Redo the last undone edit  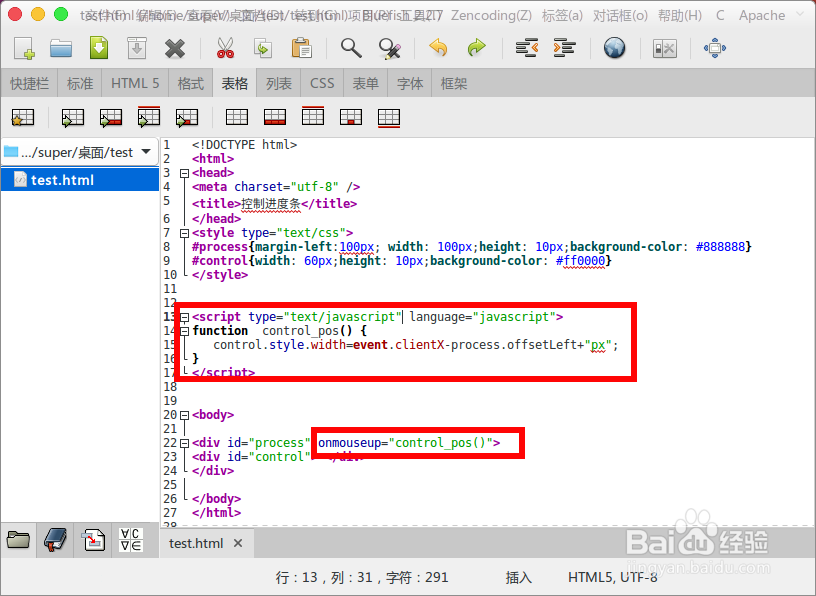[x=477, y=48]
